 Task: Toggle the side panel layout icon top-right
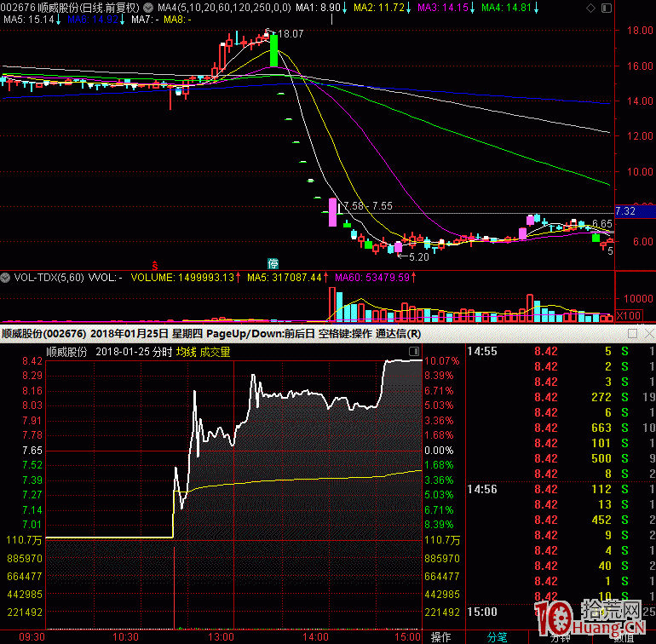(607, 8)
